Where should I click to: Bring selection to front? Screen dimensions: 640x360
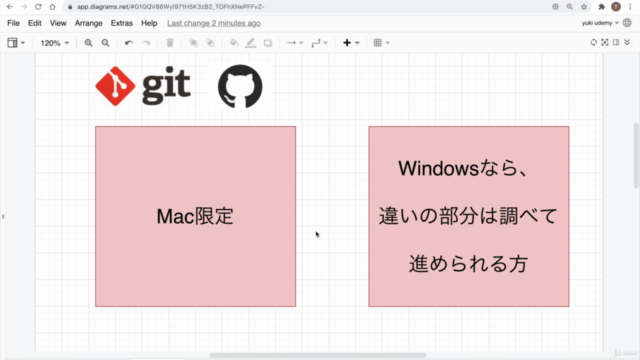pyautogui.click(x=193, y=43)
